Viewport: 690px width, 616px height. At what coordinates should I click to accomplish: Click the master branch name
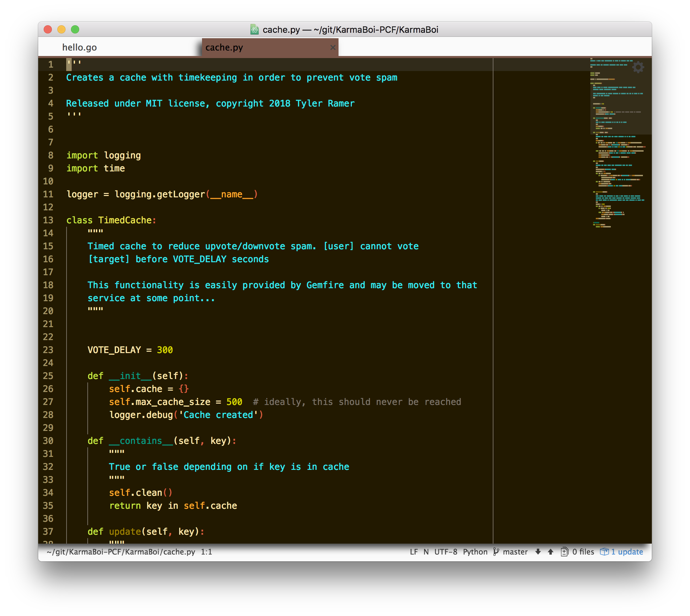coord(515,552)
